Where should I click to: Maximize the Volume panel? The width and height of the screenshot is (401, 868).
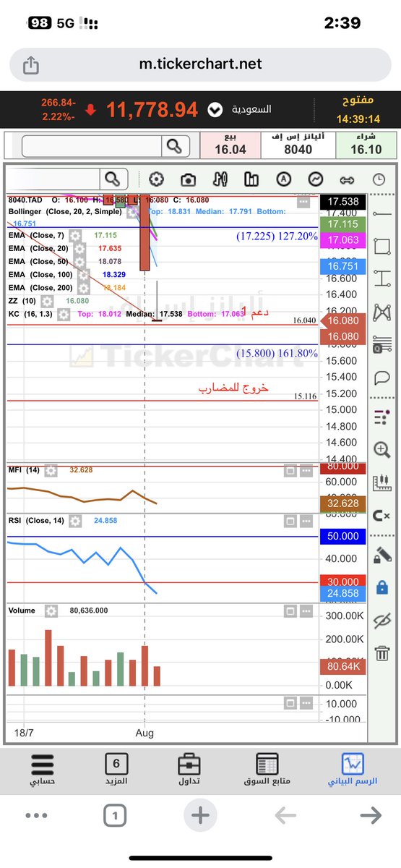(289, 611)
